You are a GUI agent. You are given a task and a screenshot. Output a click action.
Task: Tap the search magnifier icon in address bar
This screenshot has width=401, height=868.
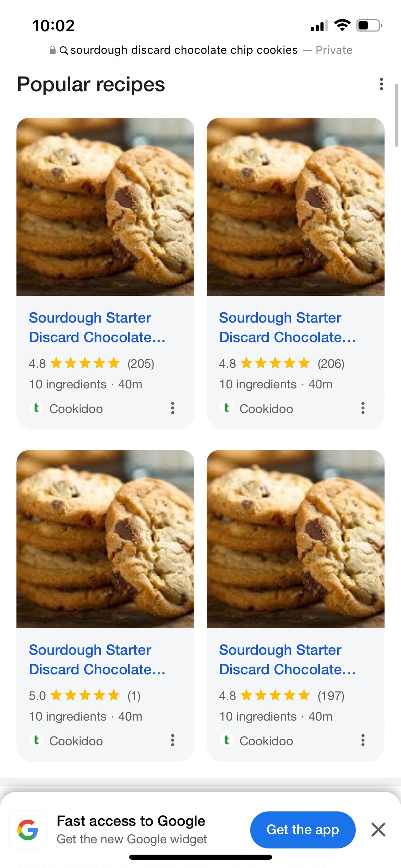click(64, 50)
